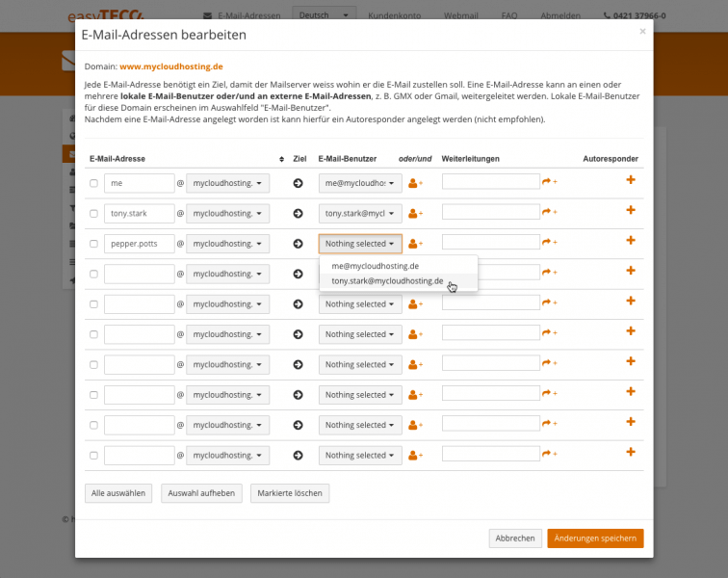The width and height of the screenshot is (728, 578).
Task: Add email user icon in me row
Action: (415, 183)
